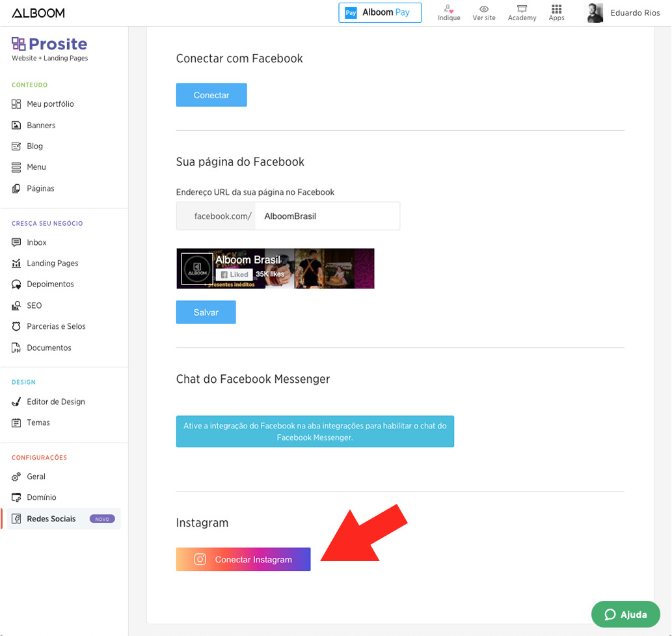Screen dimensions: 672x636
Task: Select Temas in the Design section
Action: coord(38,422)
